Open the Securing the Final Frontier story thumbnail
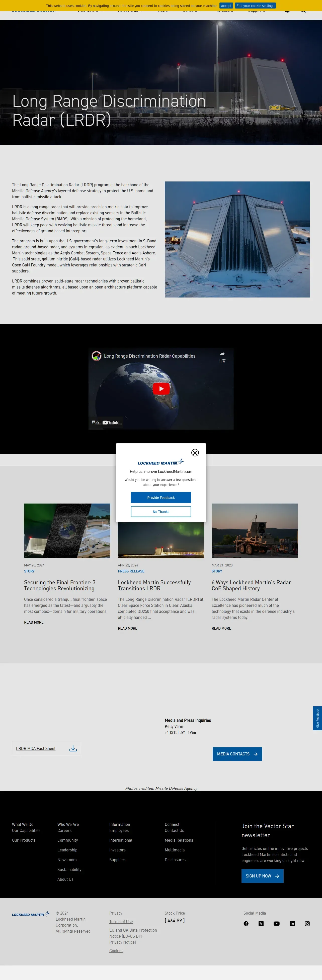 coord(67,531)
